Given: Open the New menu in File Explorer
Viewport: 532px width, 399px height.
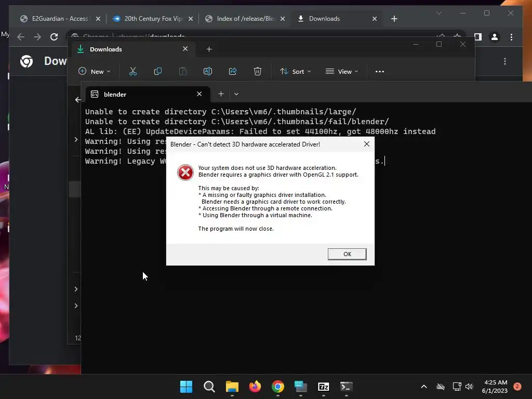Looking at the screenshot, I should click(95, 71).
